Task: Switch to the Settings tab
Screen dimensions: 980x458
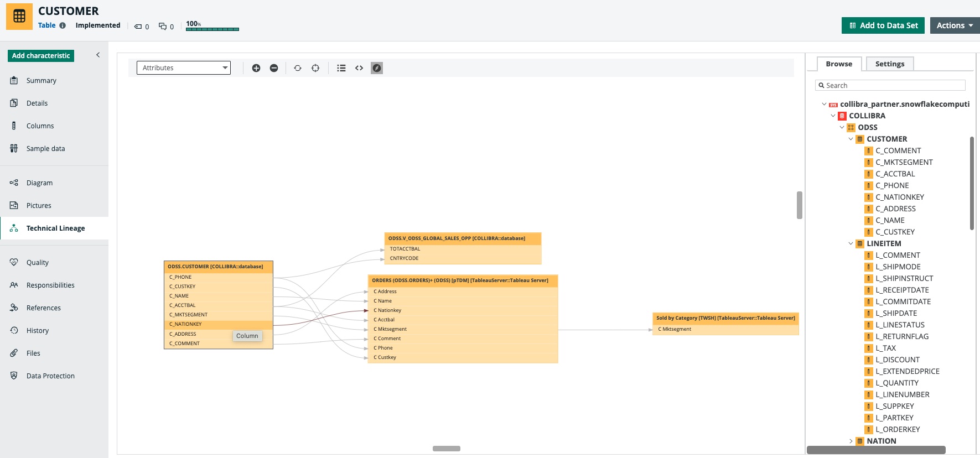Action: 889,64
